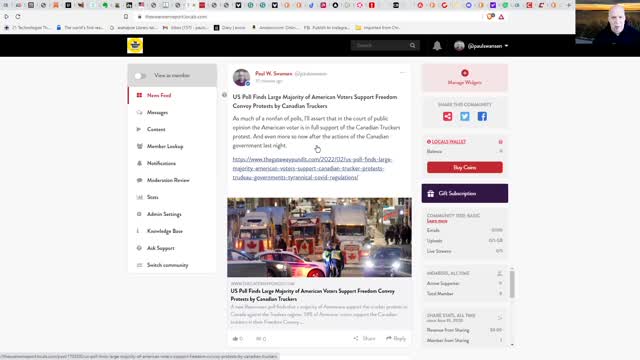The width and height of the screenshot is (640, 360).
Task: Click the Members widget icon
Action: pyautogui.click(x=500, y=273)
